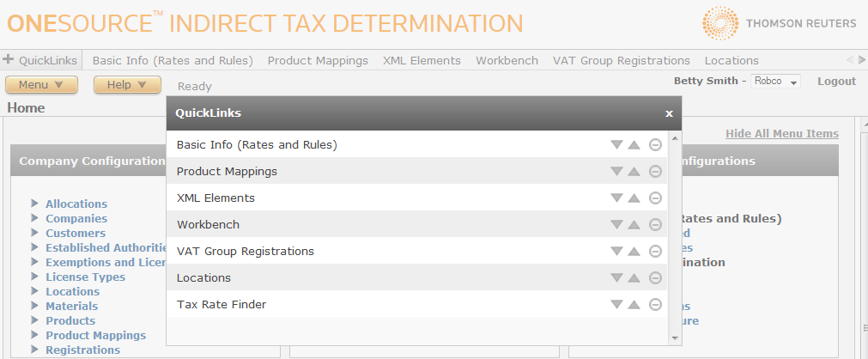Remove Tax Rate Finder quicklink
868x359 pixels.
(x=655, y=305)
